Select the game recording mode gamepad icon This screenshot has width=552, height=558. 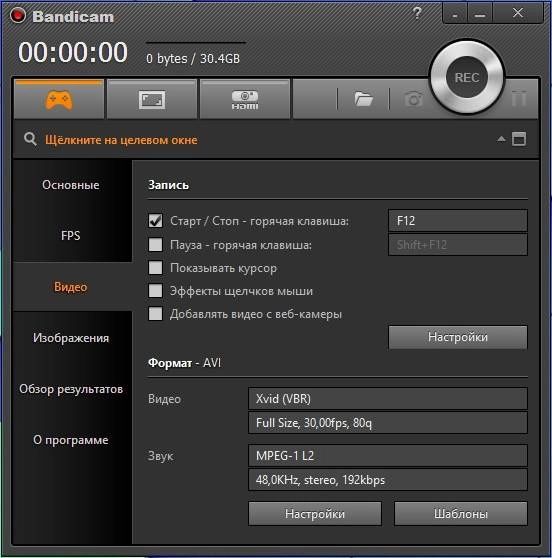[x=59, y=100]
